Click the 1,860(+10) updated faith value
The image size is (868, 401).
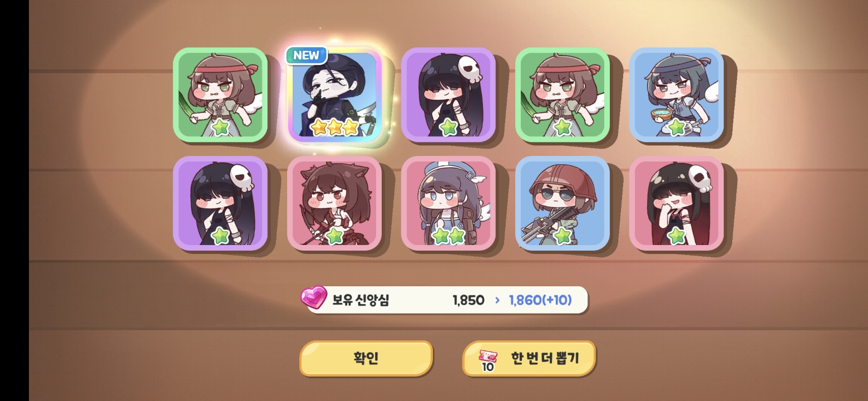click(x=540, y=300)
